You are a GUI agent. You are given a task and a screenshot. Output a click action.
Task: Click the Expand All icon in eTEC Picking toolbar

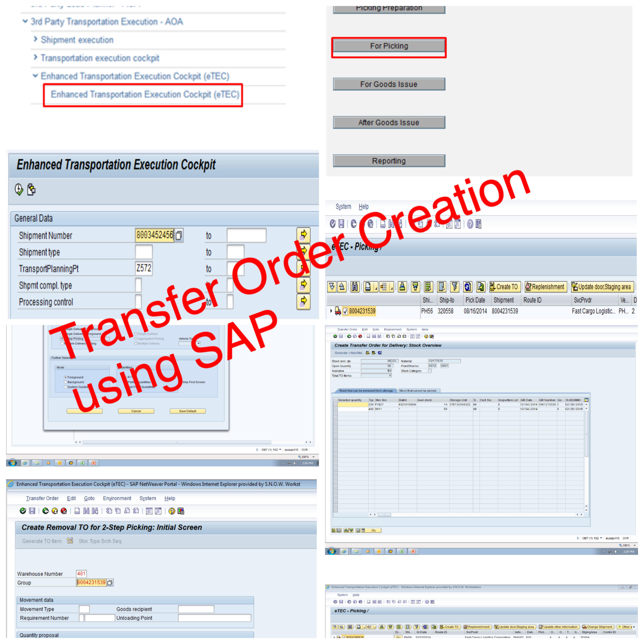(x=331, y=287)
